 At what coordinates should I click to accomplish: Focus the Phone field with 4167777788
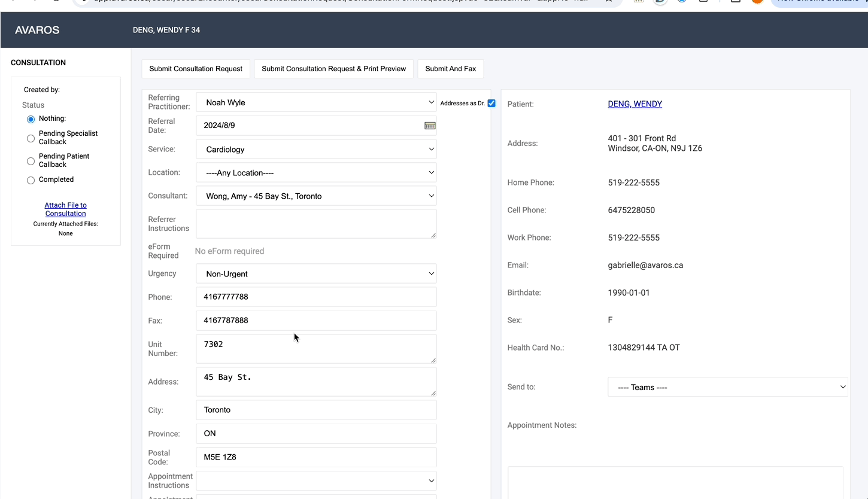(x=316, y=297)
